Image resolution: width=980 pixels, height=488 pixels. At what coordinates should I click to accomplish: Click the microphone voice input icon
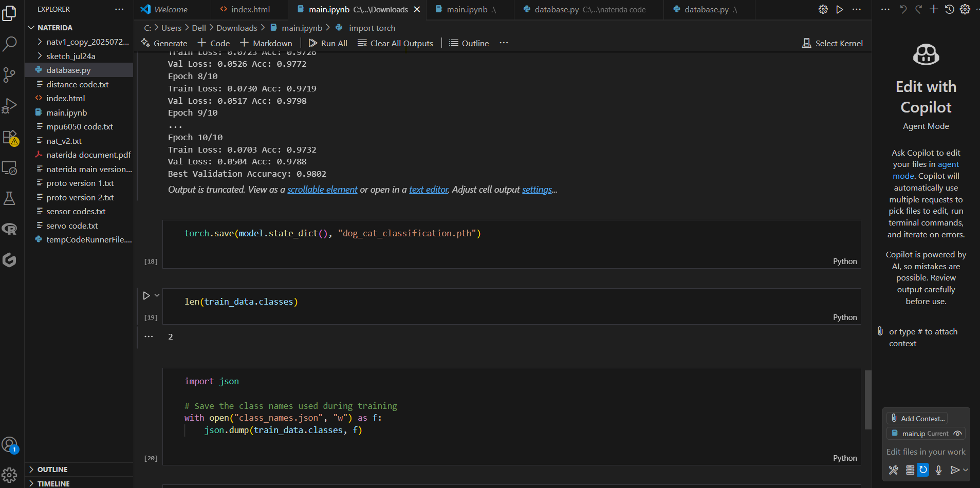pyautogui.click(x=938, y=470)
